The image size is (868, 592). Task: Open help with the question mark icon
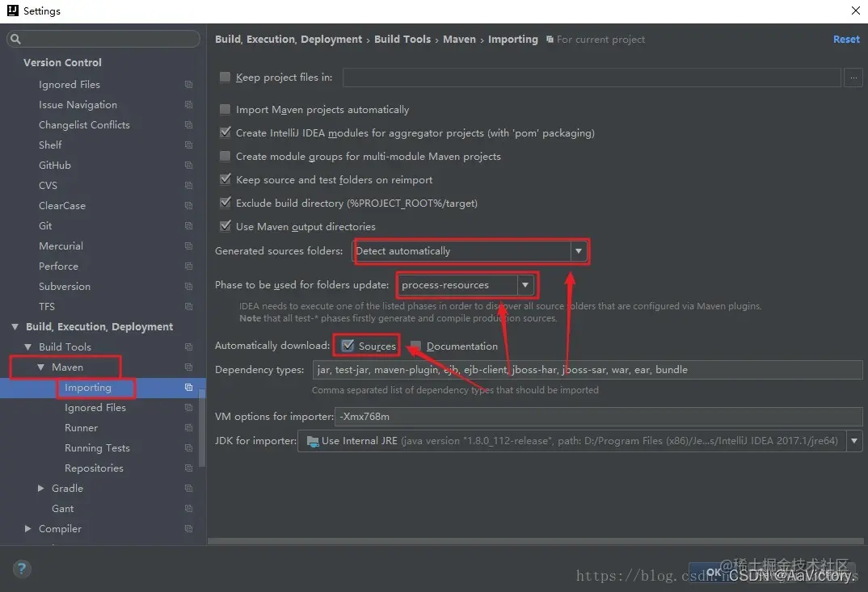point(22,569)
